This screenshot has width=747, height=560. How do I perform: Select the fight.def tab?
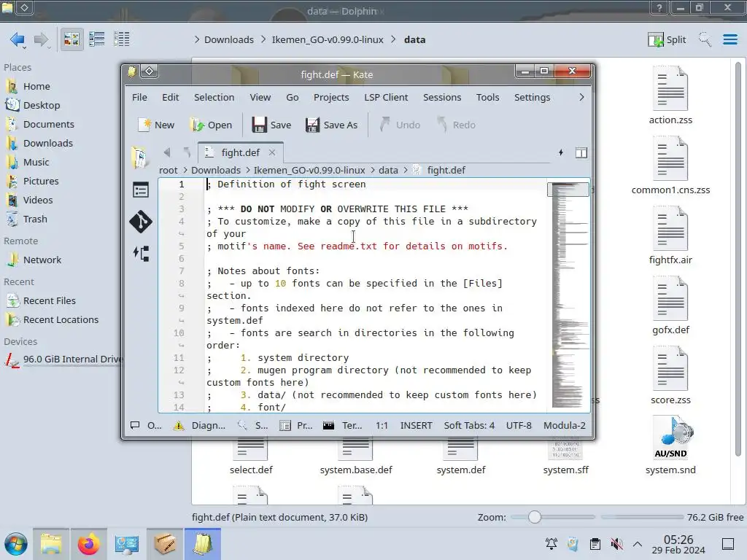coord(240,152)
